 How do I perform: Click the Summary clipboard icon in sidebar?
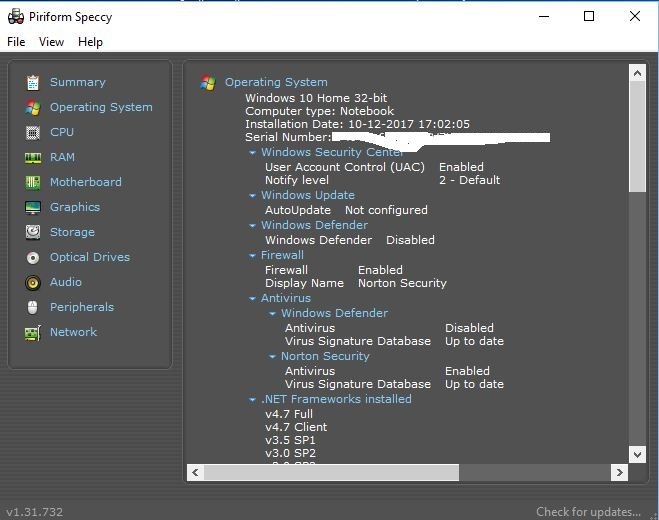coord(33,82)
